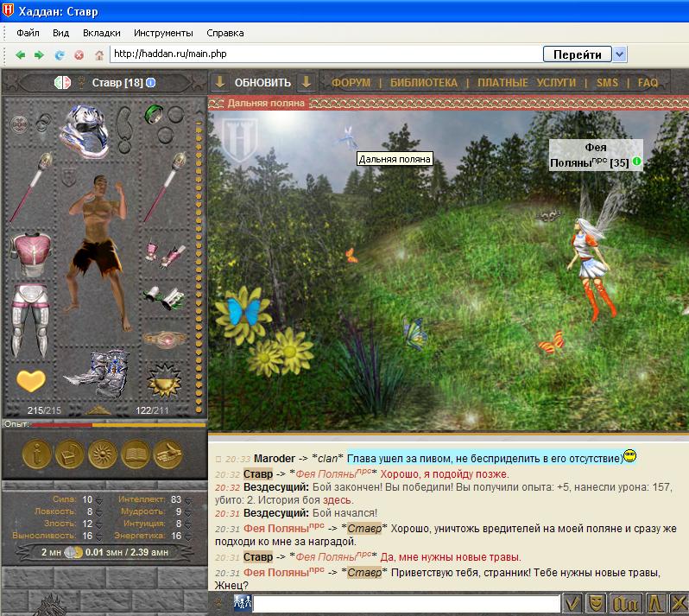Open the ПЛАТНЫЕ УСЛУГИ link
This screenshot has height=616, width=689.
click(x=527, y=83)
